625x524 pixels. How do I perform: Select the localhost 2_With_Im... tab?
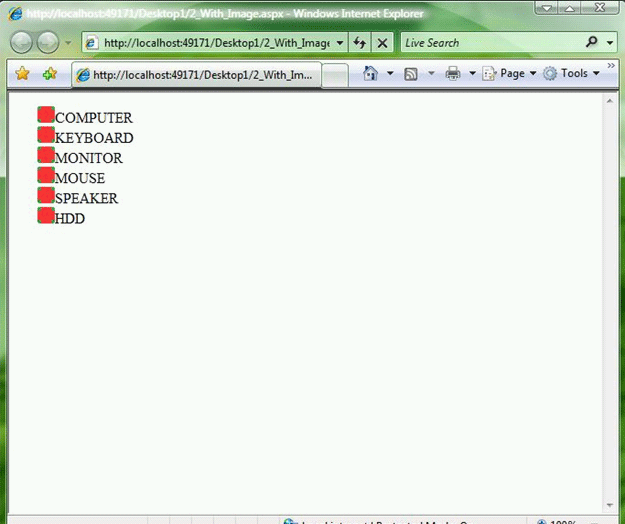click(x=197, y=75)
